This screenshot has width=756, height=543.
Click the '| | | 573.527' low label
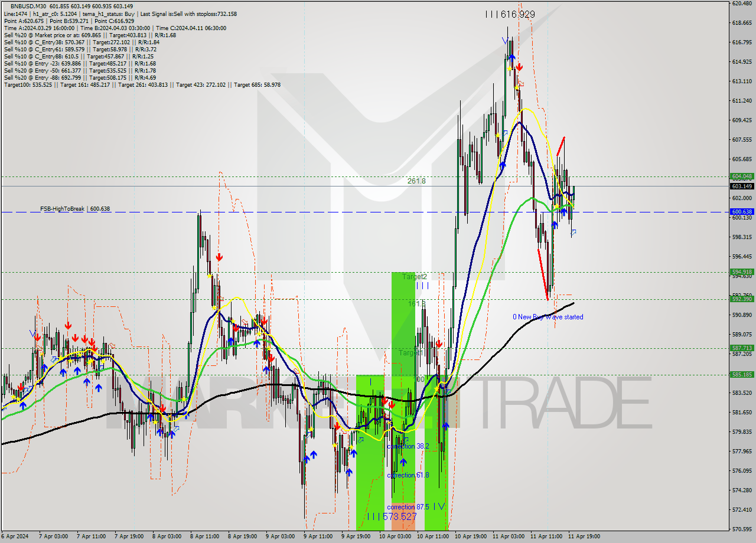(x=392, y=516)
